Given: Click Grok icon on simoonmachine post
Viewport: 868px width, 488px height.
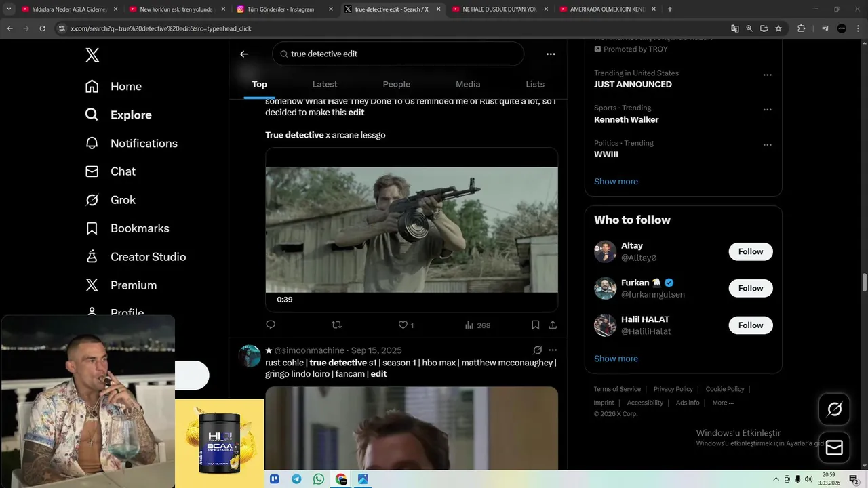Looking at the screenshot, I should tap(537, 350).
